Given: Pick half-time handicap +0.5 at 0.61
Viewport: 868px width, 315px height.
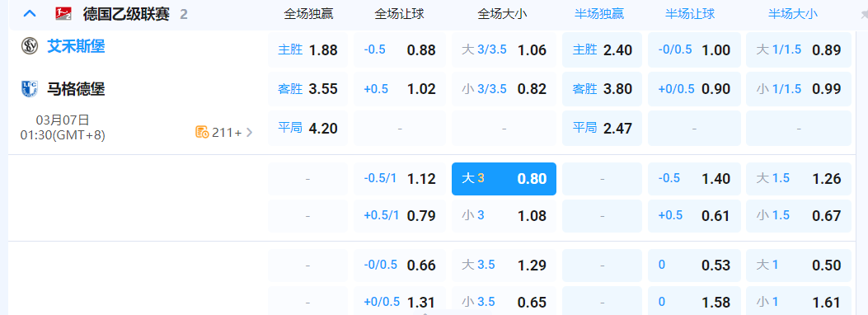Looking at the screenshot, I should click(694, 215).
